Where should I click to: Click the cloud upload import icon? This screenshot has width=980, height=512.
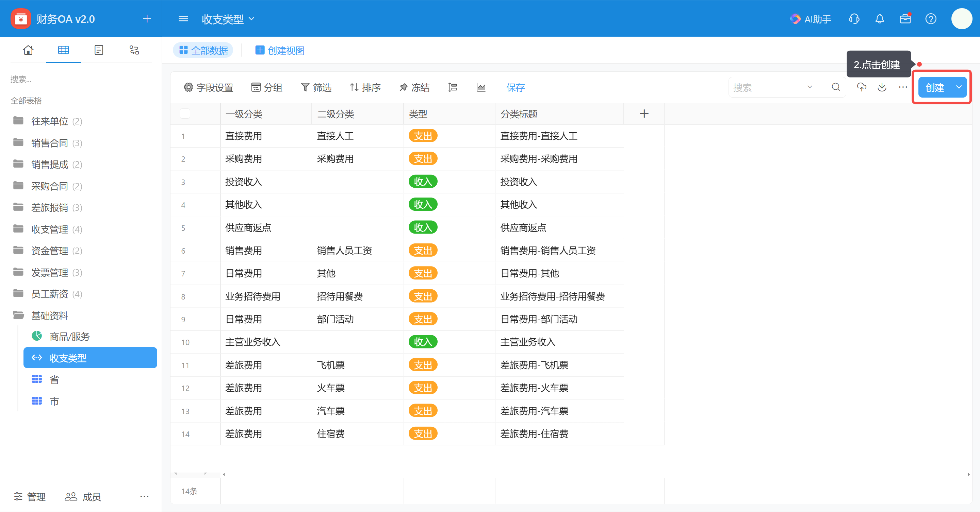pyautogui.click(x=861, y=87)
